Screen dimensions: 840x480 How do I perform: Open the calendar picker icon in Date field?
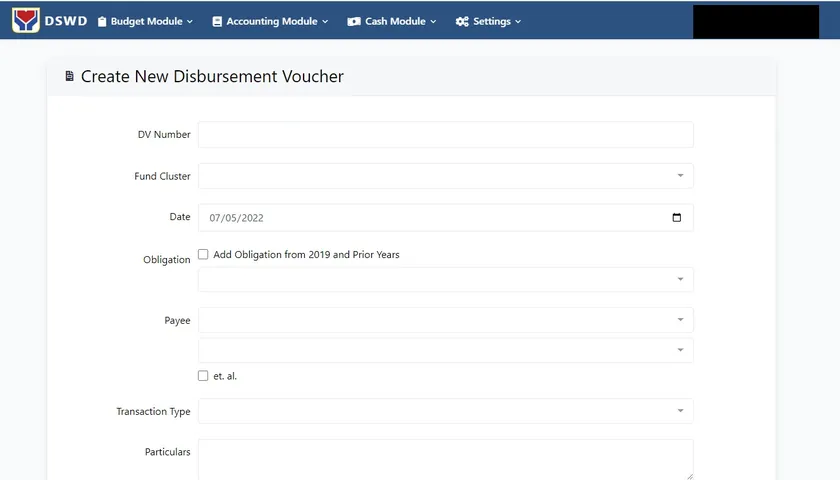click(677, 218)
